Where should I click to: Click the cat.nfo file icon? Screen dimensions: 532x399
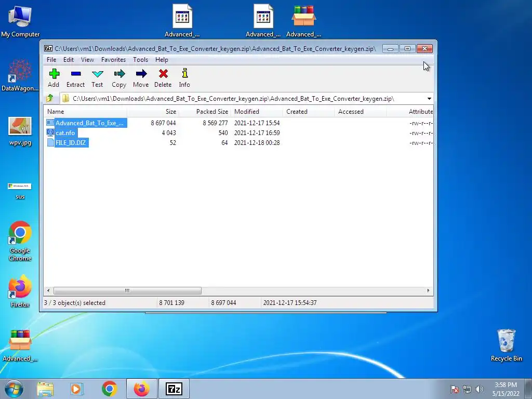(50, 132)
